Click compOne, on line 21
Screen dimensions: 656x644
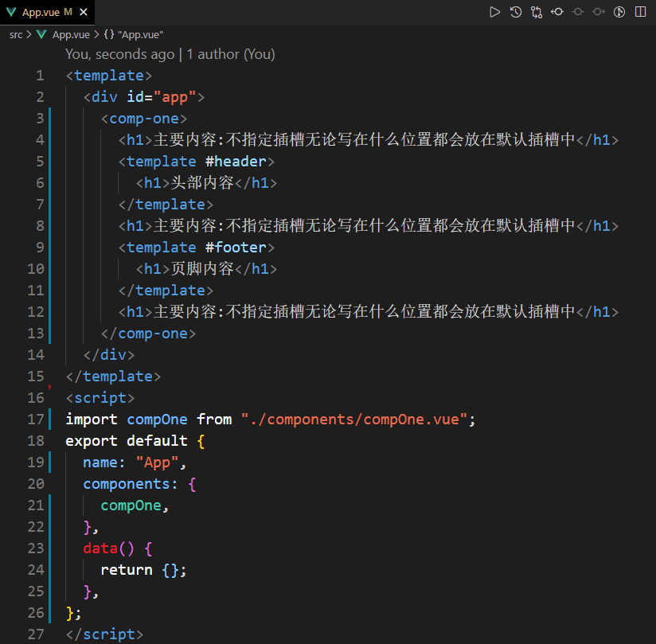(x=135, y=506)
